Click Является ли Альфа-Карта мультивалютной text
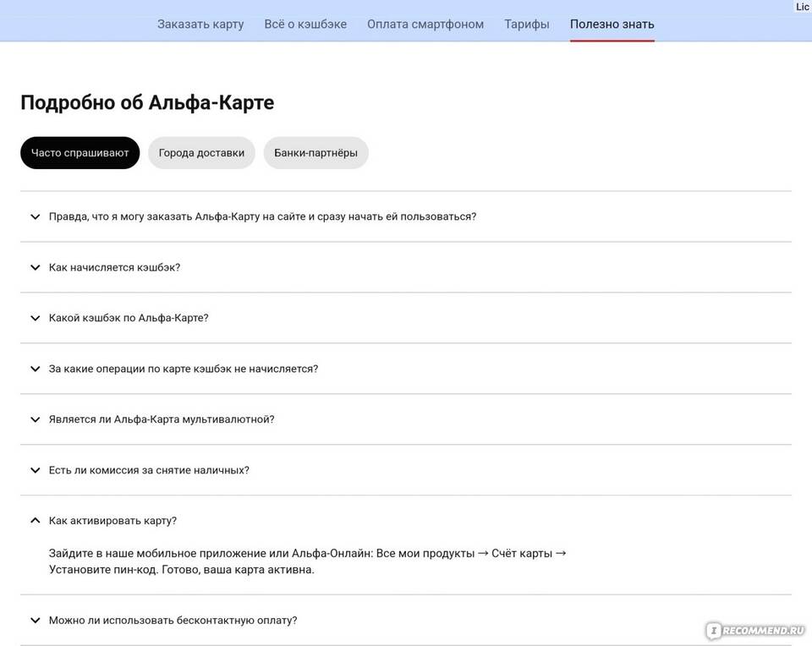The width and height of the screenshot is (812, 646). coord(162,419)
